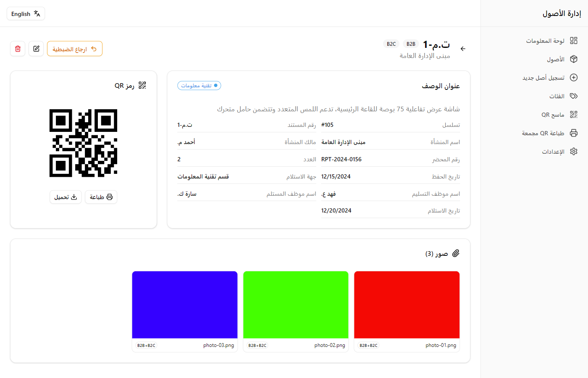Click the تسلسل field label
This screenshot has height=378, width=588.
pos(451,125)
